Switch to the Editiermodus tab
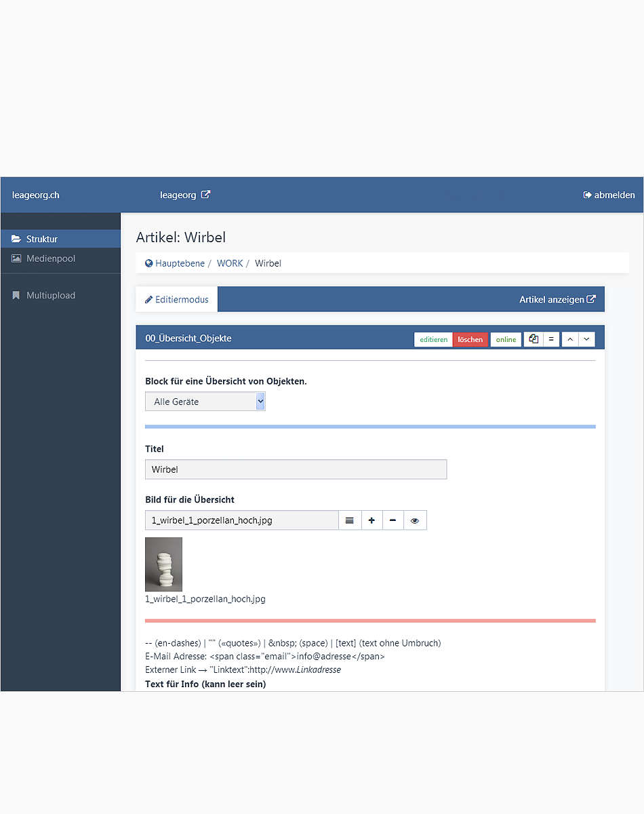Image resolution: width=644 pixels, height=814 pixels. 177,299
